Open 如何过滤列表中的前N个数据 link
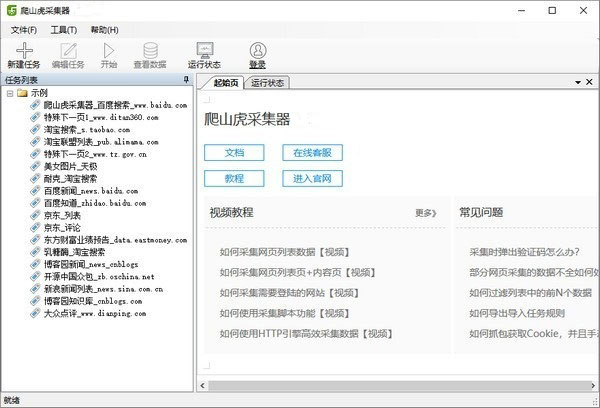The image size is (600, 408). (x=531, y=293)
